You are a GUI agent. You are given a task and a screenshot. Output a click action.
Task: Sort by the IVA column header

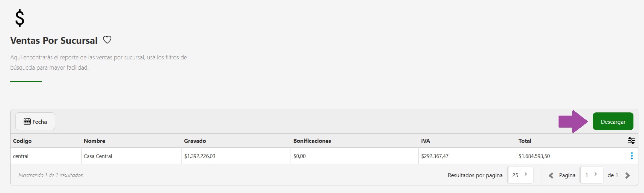click(425, 141)
